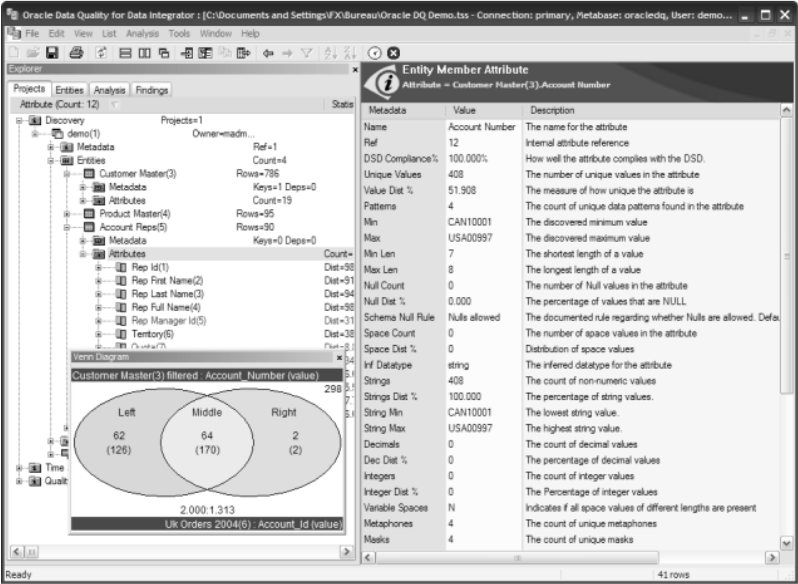Click the Rep Id(1) attribute icon
The height and width of the screenshot is (584, 798).
point(121,268)
